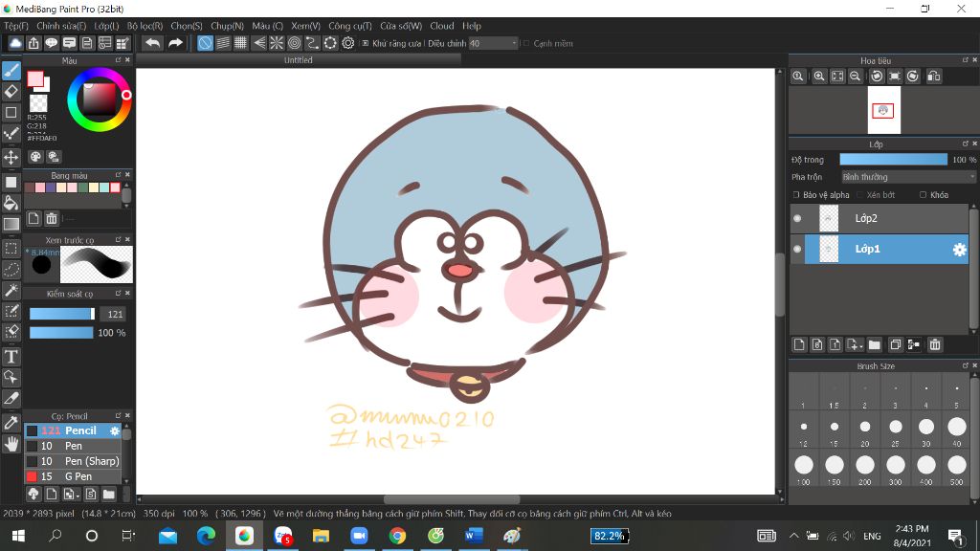Select the Lasso tool
The height and width of the screenshot is (551, 980).
coord(11,269)
